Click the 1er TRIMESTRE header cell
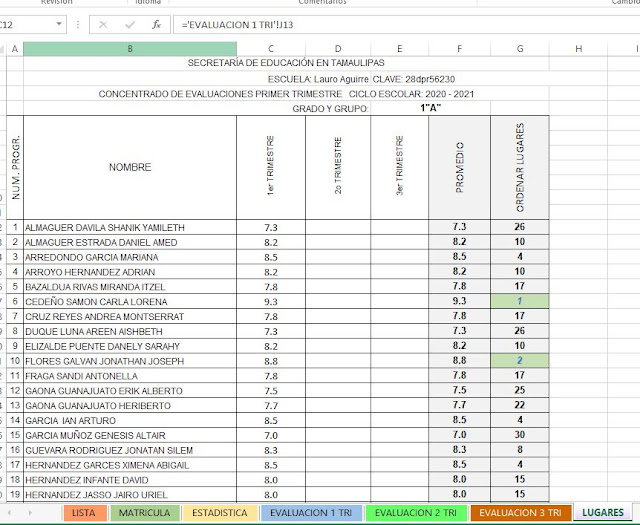 click(x=271, y=167)
